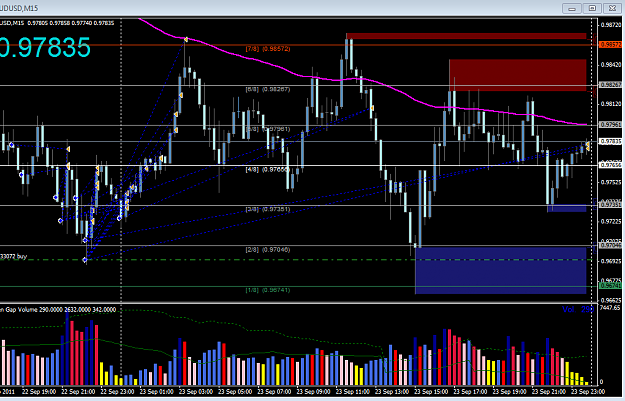Select the larger red supply zone near 0.98420

pos(518,75)
